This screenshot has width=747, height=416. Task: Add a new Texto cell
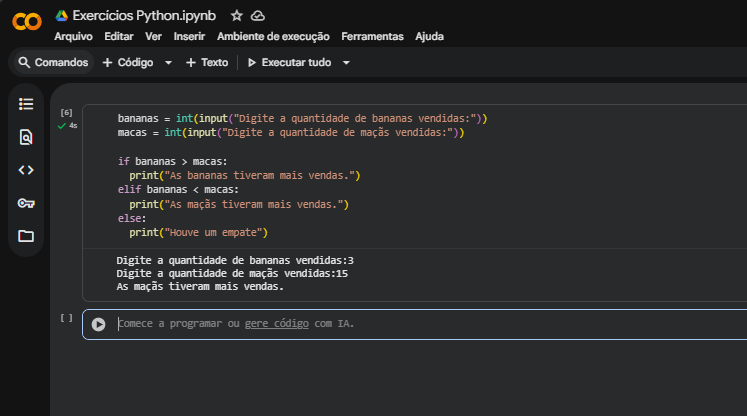(207, 62)
